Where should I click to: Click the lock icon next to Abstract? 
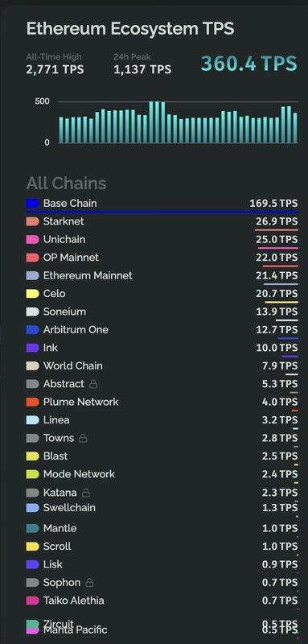(93, 384)
